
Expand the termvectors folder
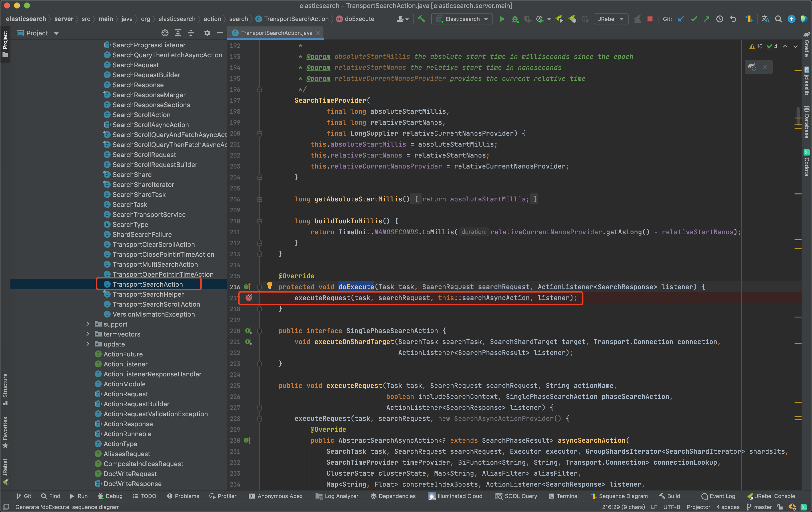pos(88,334)
